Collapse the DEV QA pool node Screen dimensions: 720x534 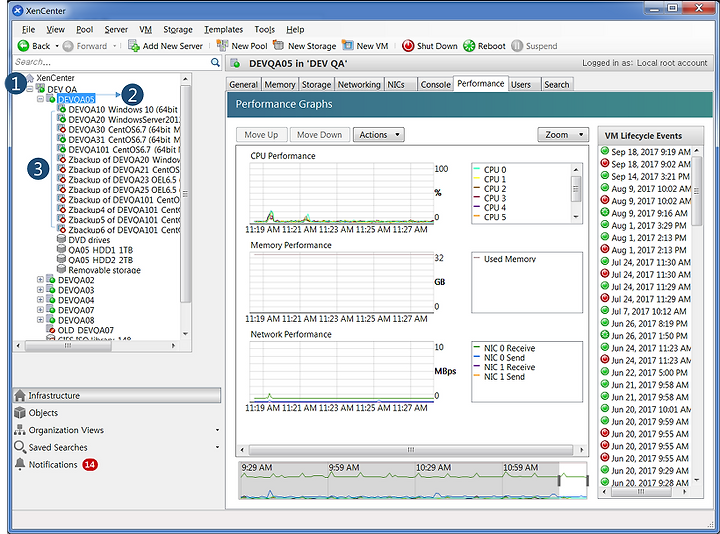coord(30,89)
